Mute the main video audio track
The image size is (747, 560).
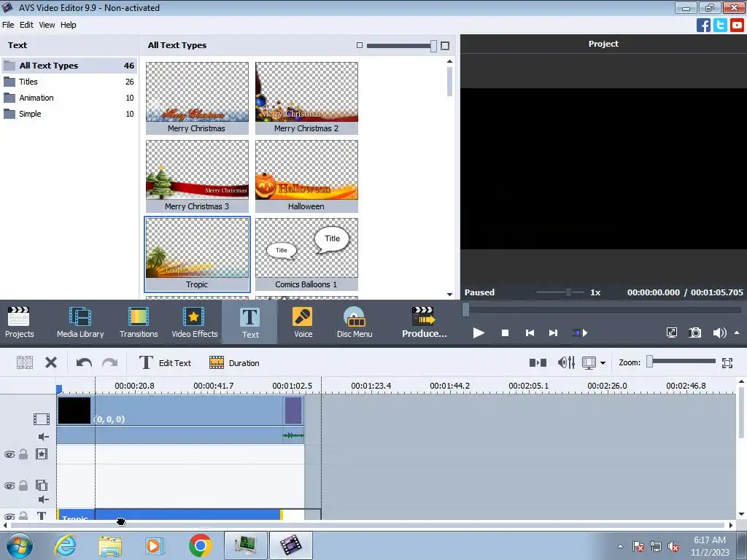[x=43, y=437]
